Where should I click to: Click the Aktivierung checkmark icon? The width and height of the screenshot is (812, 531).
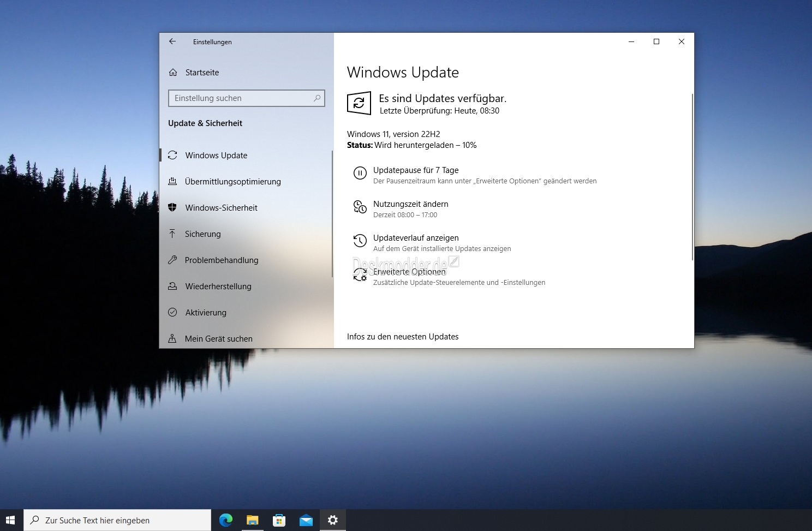(172, 313)
